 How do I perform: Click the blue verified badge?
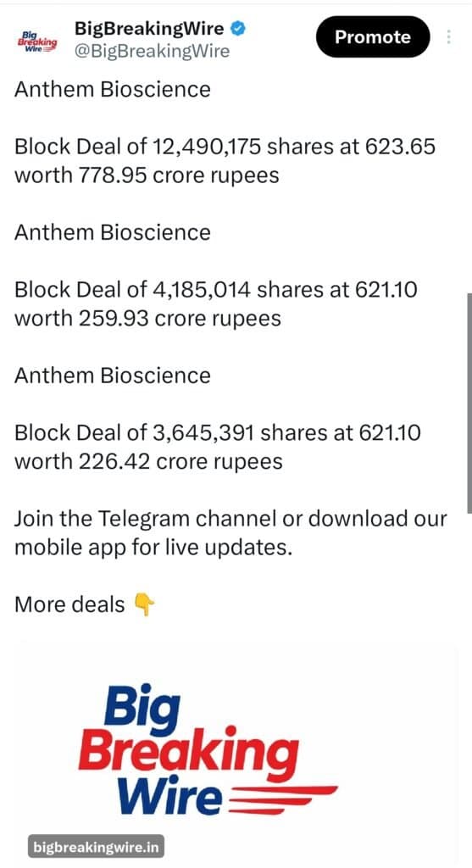238,28
